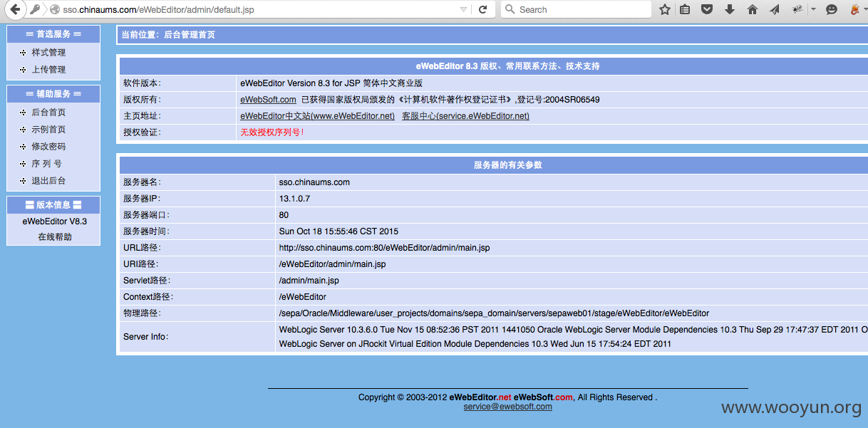Open the smiley chat icon
This screenshot has width=868, height=428.
[832, 10]
